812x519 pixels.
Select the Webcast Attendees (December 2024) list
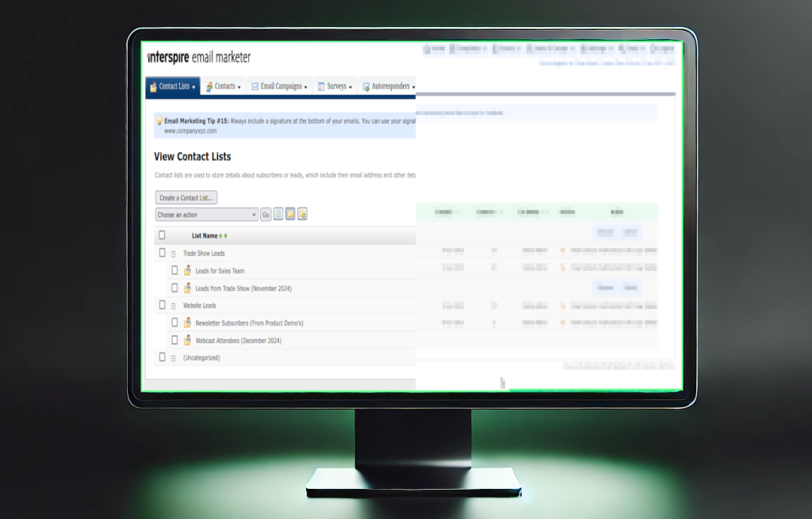pyautogui.click(x=238, y=340)
